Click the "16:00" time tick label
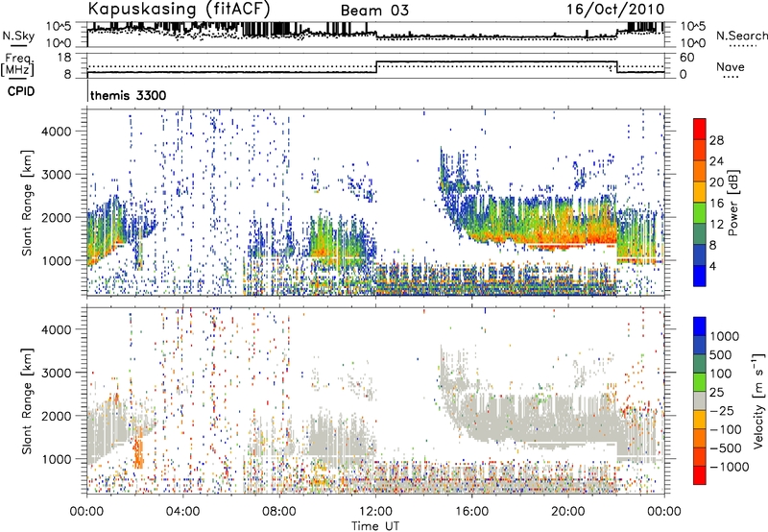768x532 pixels. click(471, 512)
